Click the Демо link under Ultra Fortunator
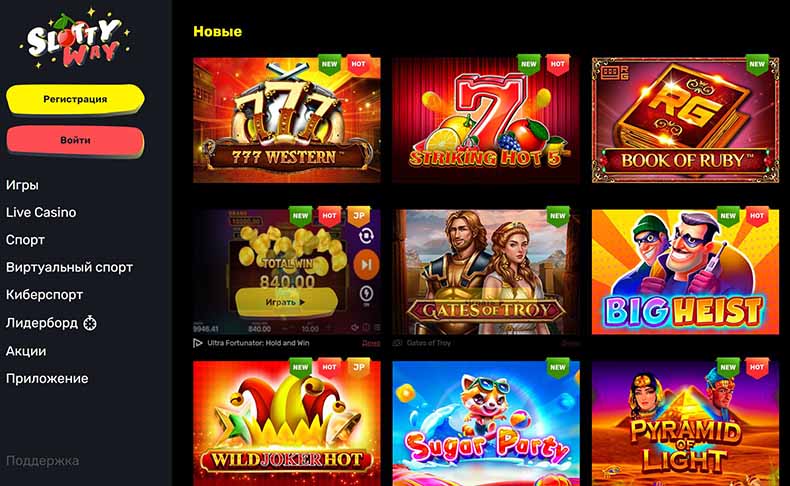The height and width of the screenshot is (486, 790). pyautogui.click(x=371, y=343)
